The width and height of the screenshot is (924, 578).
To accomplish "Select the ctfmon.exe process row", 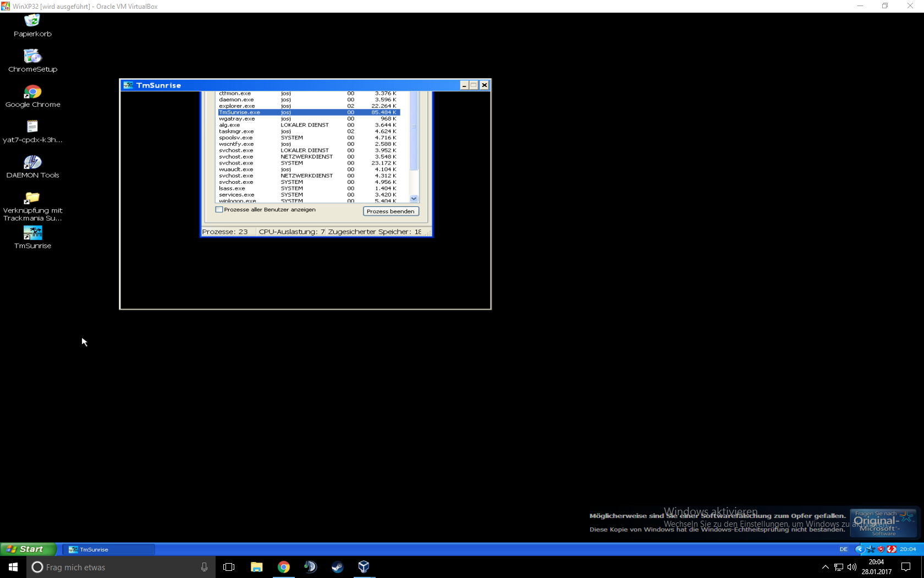I will tap(309, 94).
